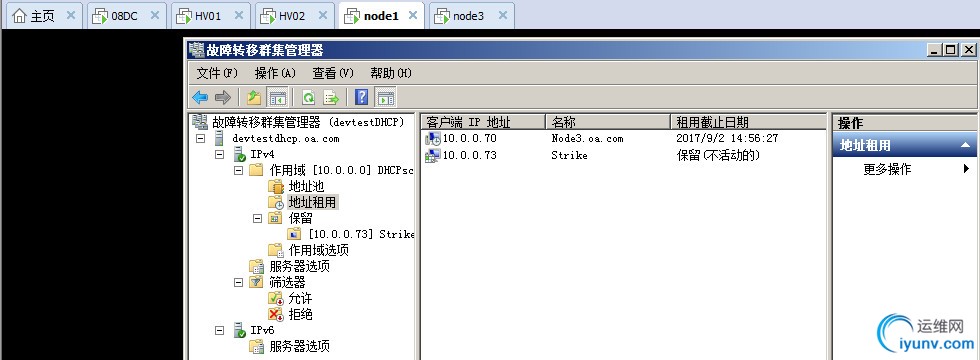Click the Forward arrow toolbar icon
980x360 pixels.
pyautogui.click(x=222, y=98)
